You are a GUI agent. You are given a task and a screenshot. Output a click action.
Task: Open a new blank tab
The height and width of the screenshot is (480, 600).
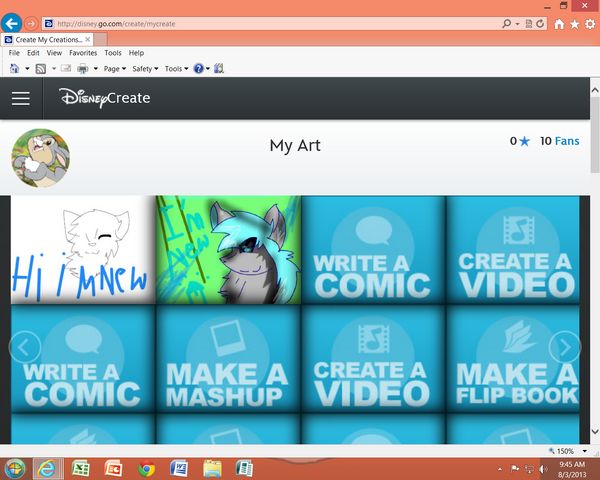pyautogui.click(x=100, y=39)
